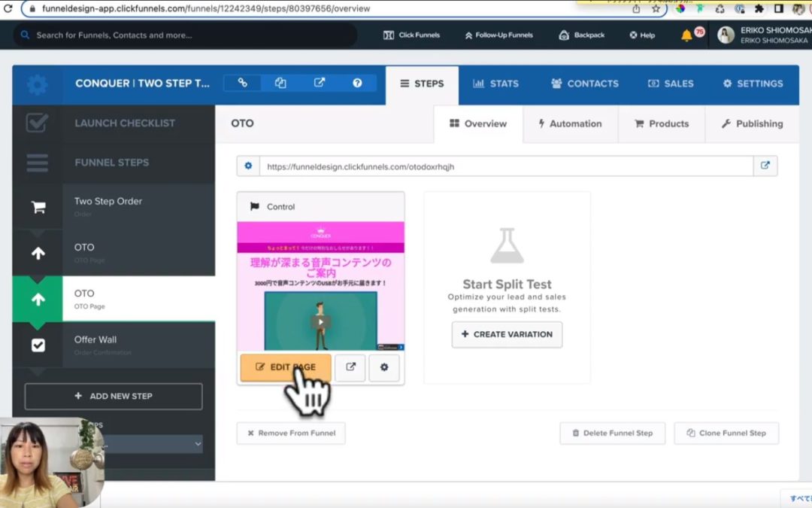The width and height of the screenshot is (812, 508).
Task: Click the Edit Page button
Action: click(x=285, y=367)
